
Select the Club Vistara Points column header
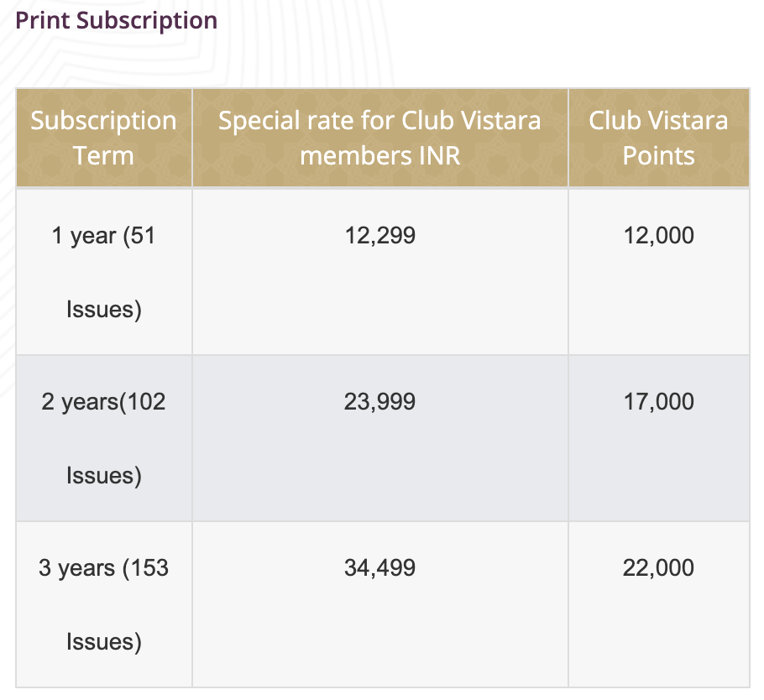click(x=659, y=138)
